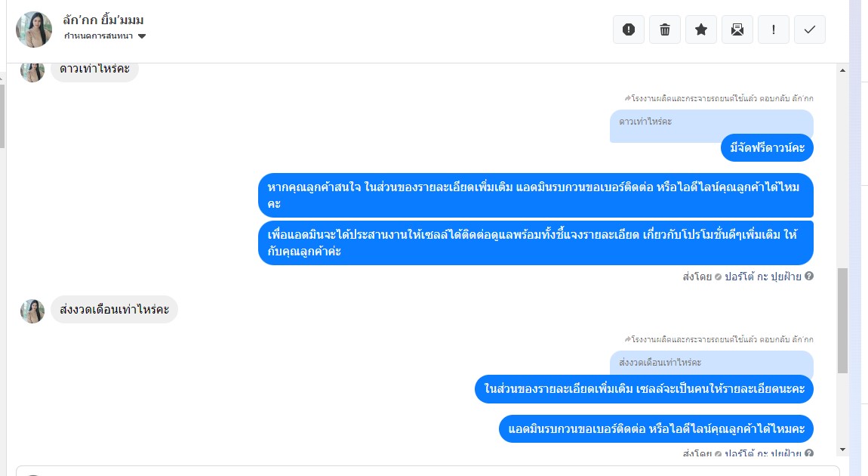Select the customer message ส่งงวดเดือนเท่าไหร่คะ
Image resolution: width=868 pixels, height=476 pixels.
click(115, 309)
